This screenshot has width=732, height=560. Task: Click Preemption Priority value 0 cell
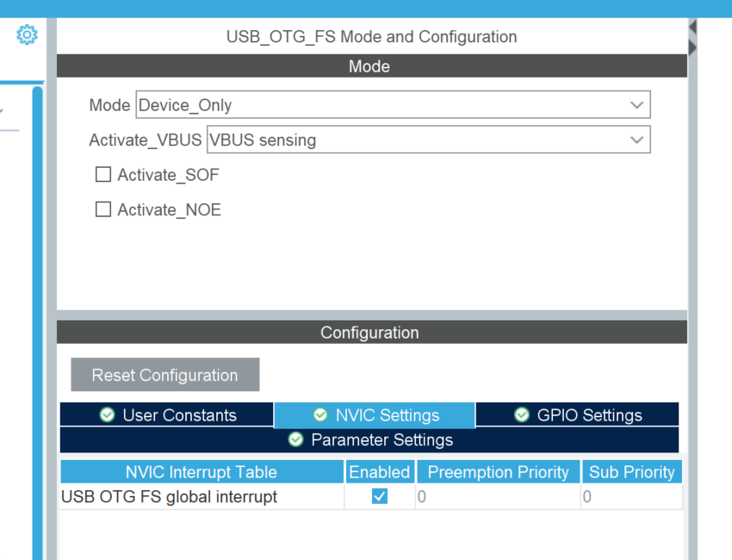[x=498, y=496]
